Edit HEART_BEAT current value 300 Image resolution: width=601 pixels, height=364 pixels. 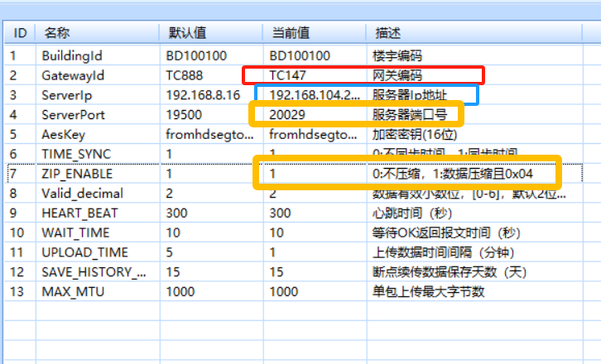(281, 213)
